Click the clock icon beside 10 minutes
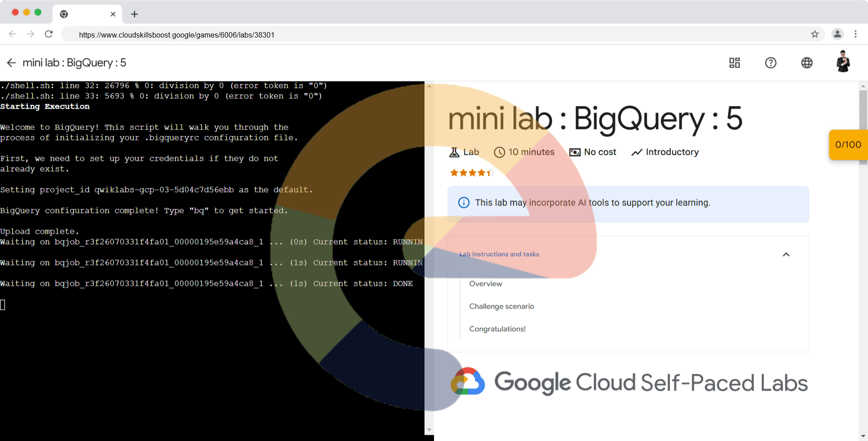Screen dimensions: 868x441 pyautogui.click(x=499, y=152)
